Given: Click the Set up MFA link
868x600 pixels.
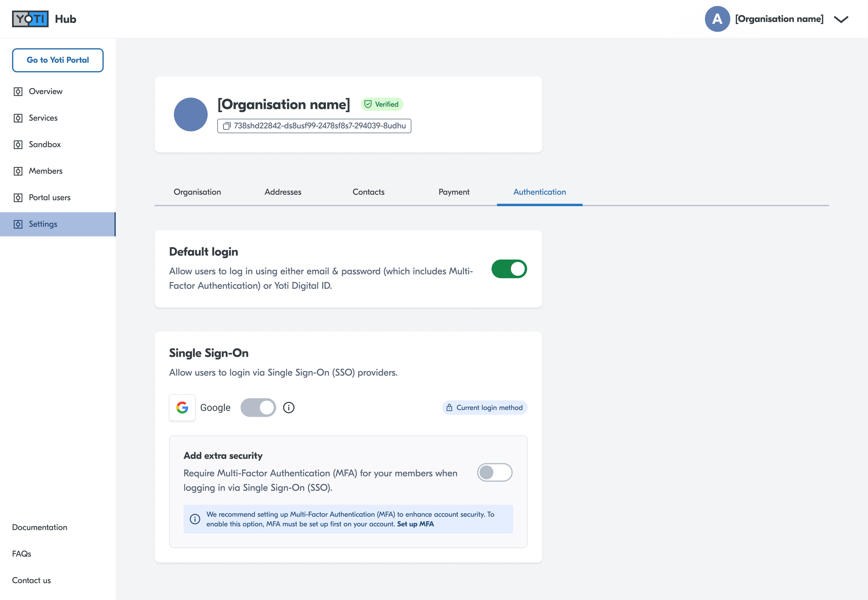Looking at the screenshot, I should click(415, 524).
